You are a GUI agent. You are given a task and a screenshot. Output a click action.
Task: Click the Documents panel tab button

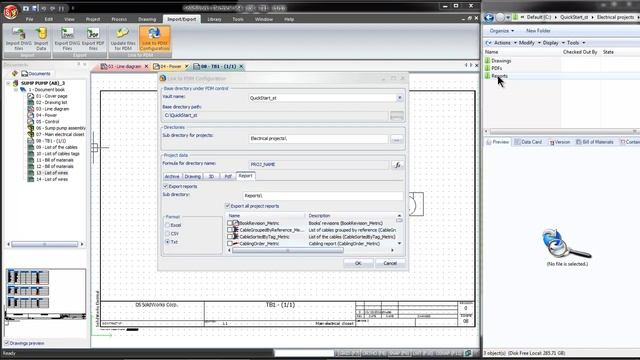(x=36, y=74)
